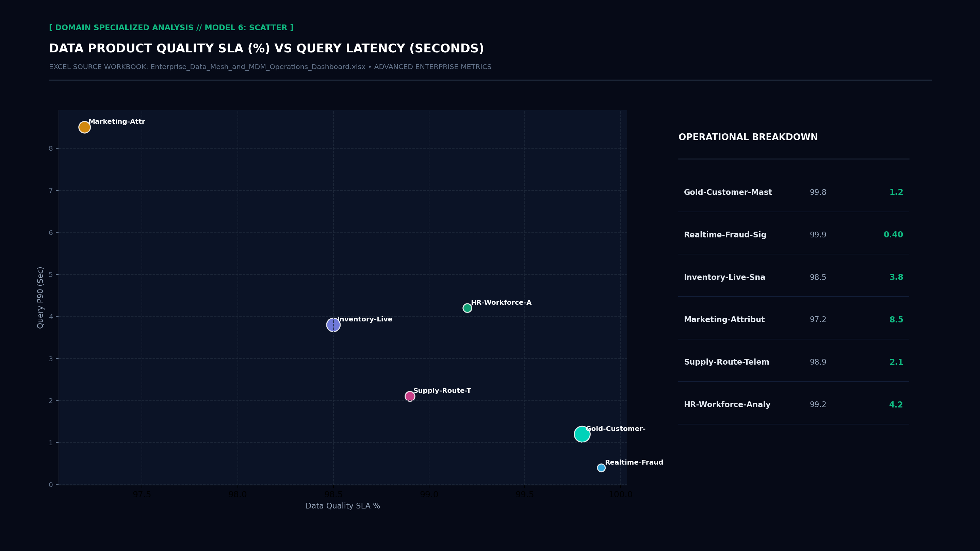The image size is (980, 551).
Task: Click the 1.2 latency value
Action: pyautogui.click(x=896, y=193)
